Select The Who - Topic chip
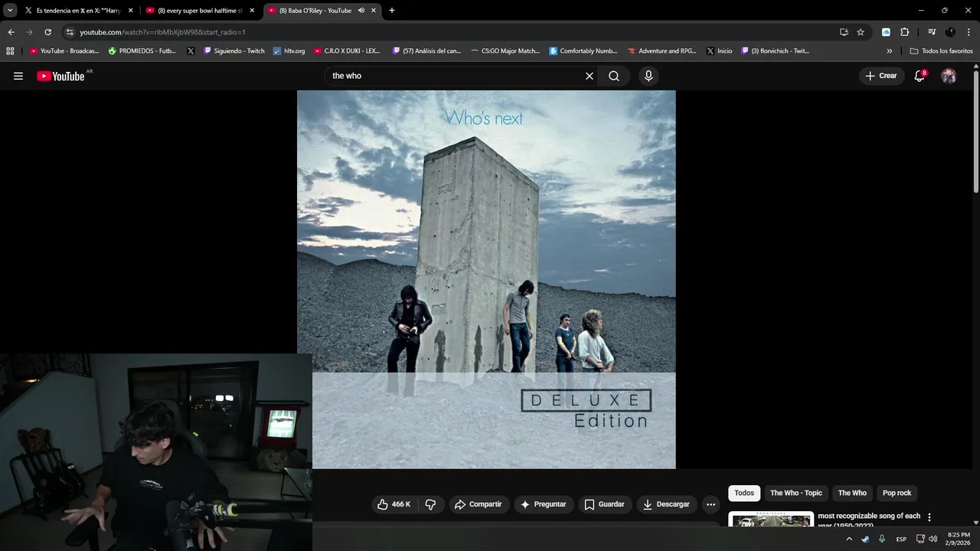The height and width of the screenshot is (551, 980). [x=796, y=493]
